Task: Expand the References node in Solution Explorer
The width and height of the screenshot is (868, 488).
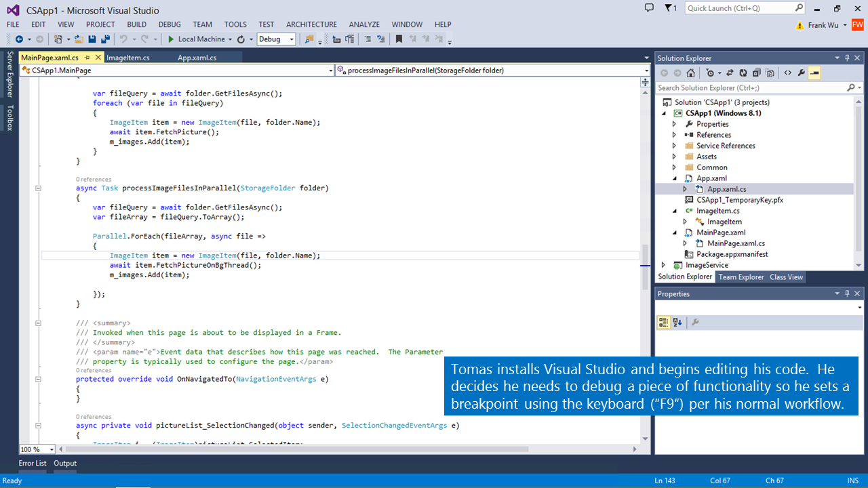Action: tap(674, 135)
